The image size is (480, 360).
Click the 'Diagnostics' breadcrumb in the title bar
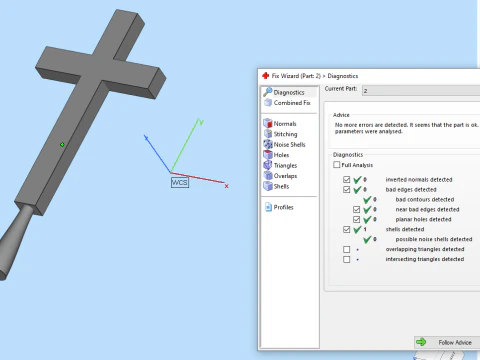click(x=343, y=76)
